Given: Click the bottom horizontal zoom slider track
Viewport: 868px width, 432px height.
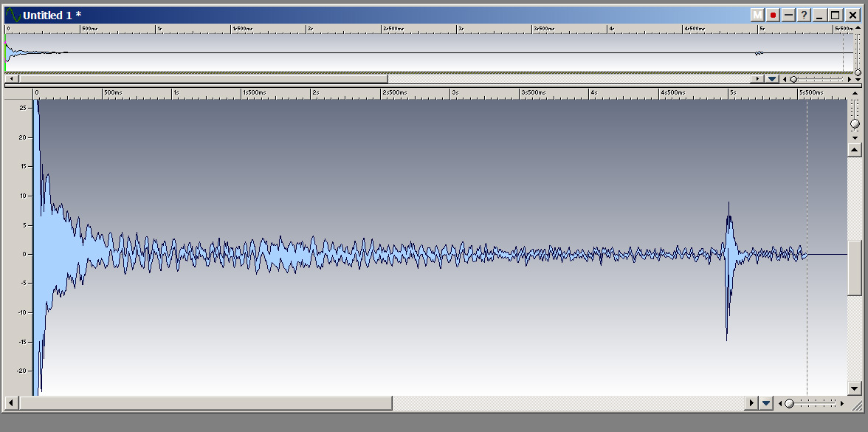Looking at the screenshot, I should pos(816,403).
